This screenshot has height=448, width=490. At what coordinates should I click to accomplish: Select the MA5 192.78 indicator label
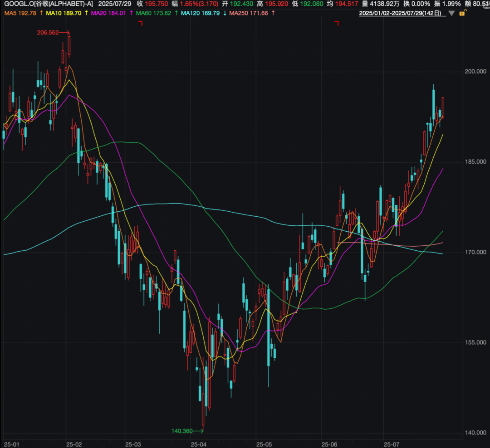click(20, 13)
